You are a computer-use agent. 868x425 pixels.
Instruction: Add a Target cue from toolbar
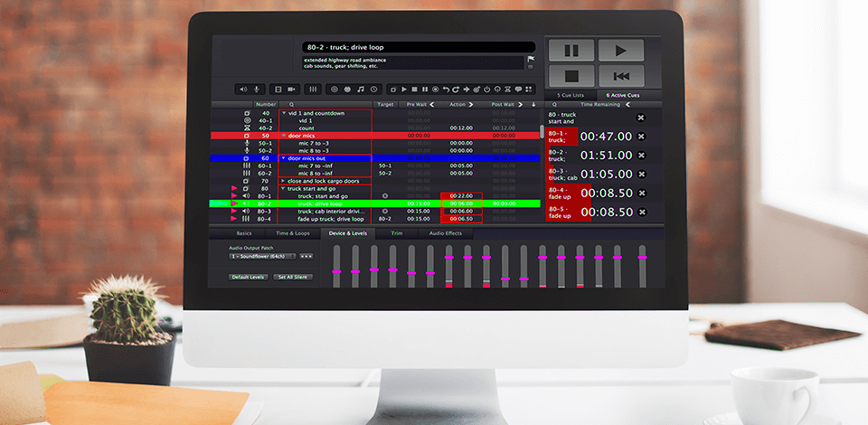(x=476, y=89)
